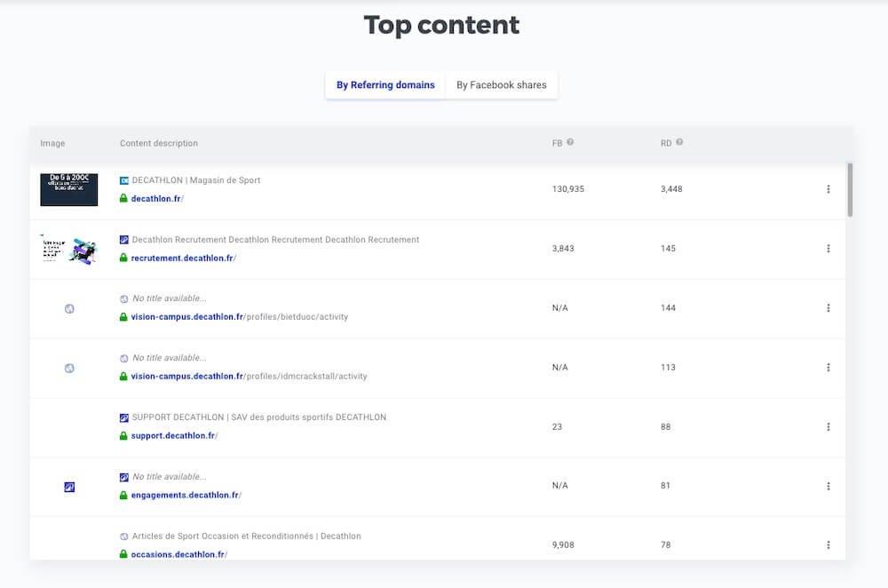This screenshot has height=588, width=888.
Task: Click the green lock beside engagements.decathlon.fr
Action: pyautogui.click(x=123, y=495)
